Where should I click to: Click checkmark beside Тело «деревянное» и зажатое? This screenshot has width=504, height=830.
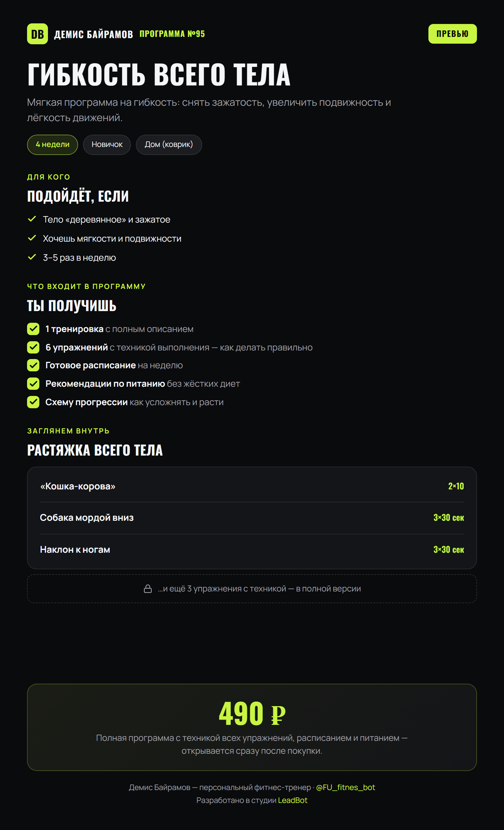point(32,219)
